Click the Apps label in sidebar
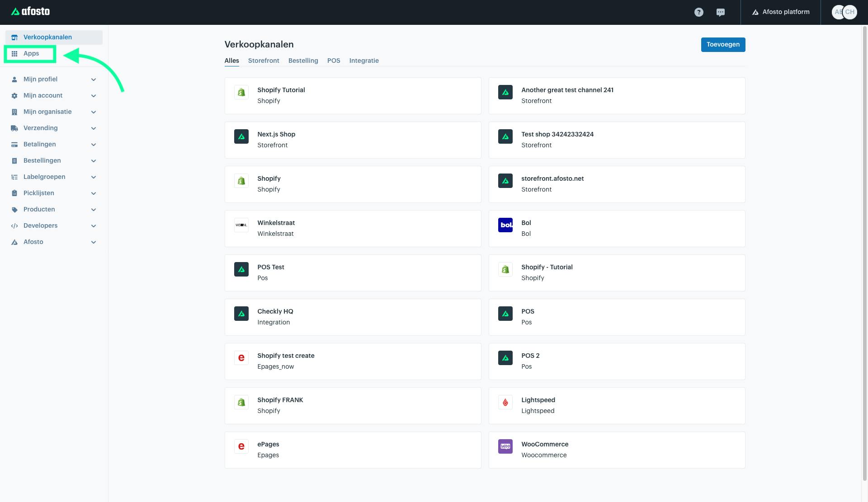Screen dimensions: 868x502 pos(31,54)
